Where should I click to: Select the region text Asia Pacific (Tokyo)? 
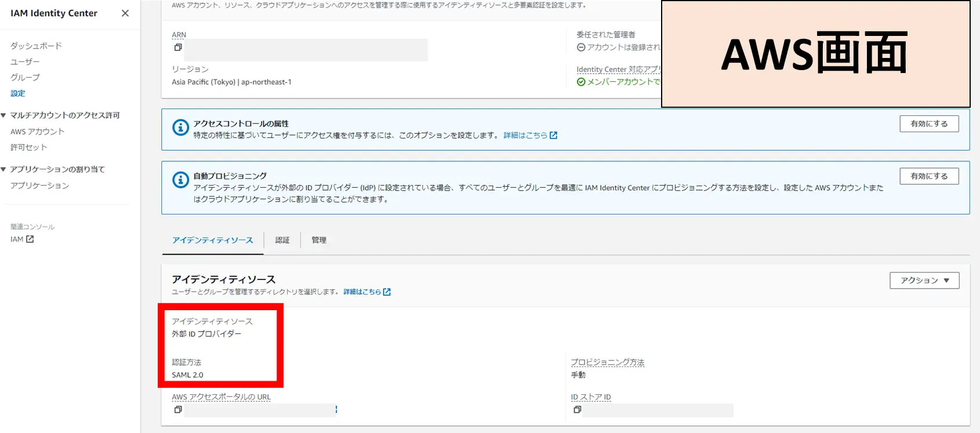[204, 82]
